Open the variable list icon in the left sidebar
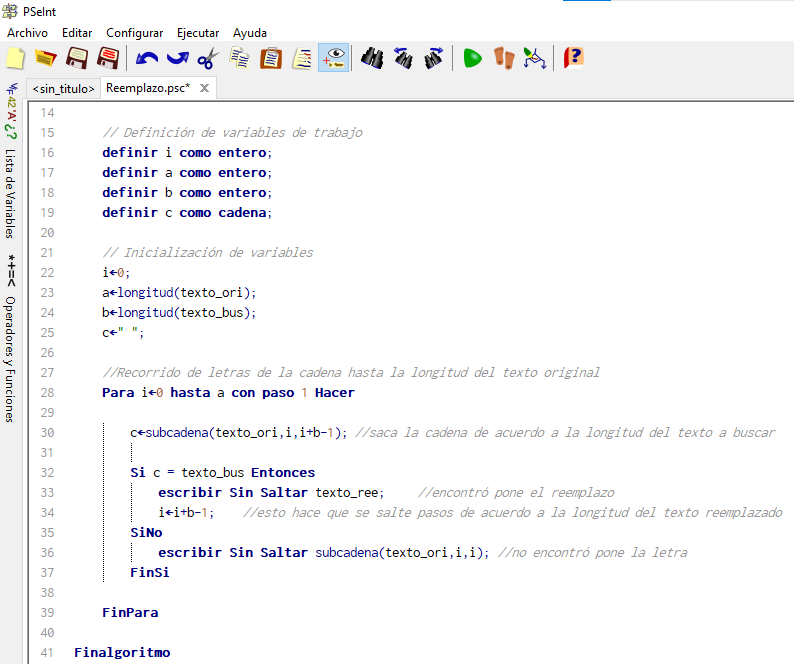This screenshot has width=794, height=664. [11, 110]
